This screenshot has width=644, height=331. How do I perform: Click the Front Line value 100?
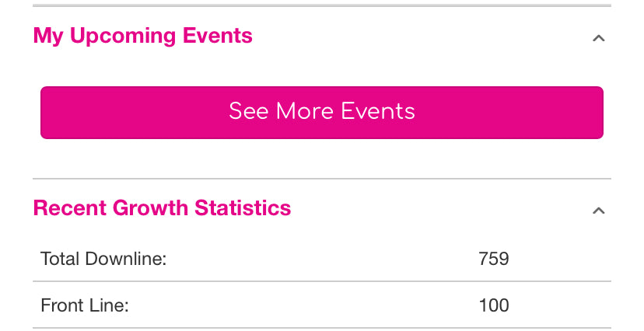[x=494, y=305]
